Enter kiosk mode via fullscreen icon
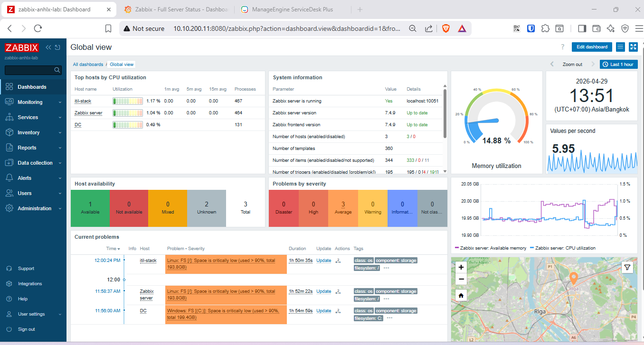 [633, 47]
